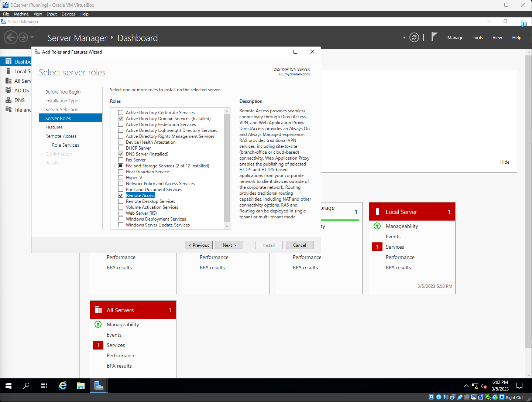Go to Server Selection wizard step
This screenshot has width=532, height=402.
coord(62,109)
